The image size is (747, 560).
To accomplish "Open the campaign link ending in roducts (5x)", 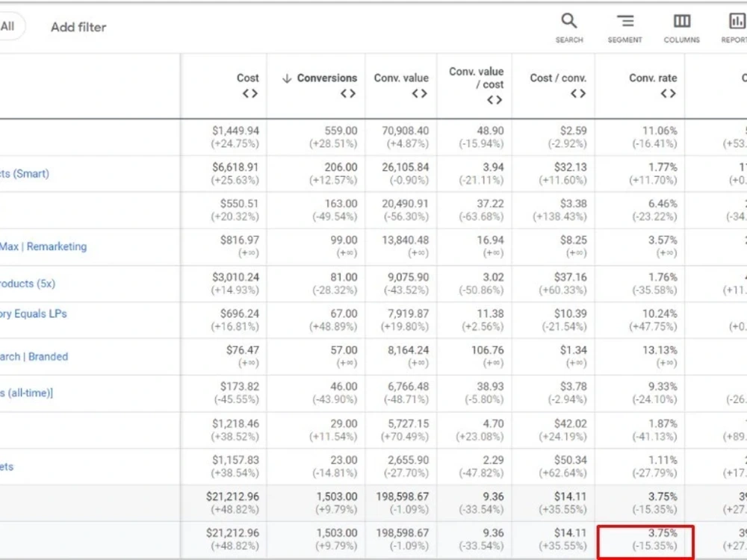I will click(x=28, y=284).
